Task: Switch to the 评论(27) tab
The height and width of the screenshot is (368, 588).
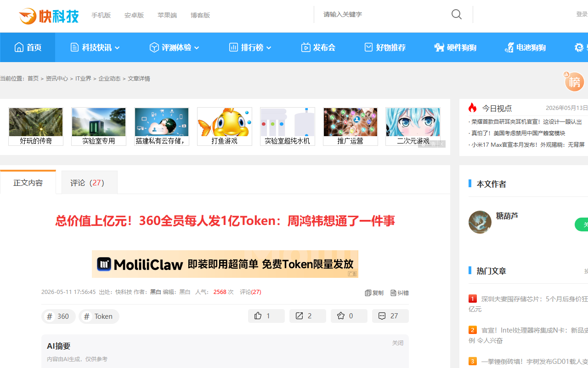Action: pyautogui.click(x=90, y=183)
